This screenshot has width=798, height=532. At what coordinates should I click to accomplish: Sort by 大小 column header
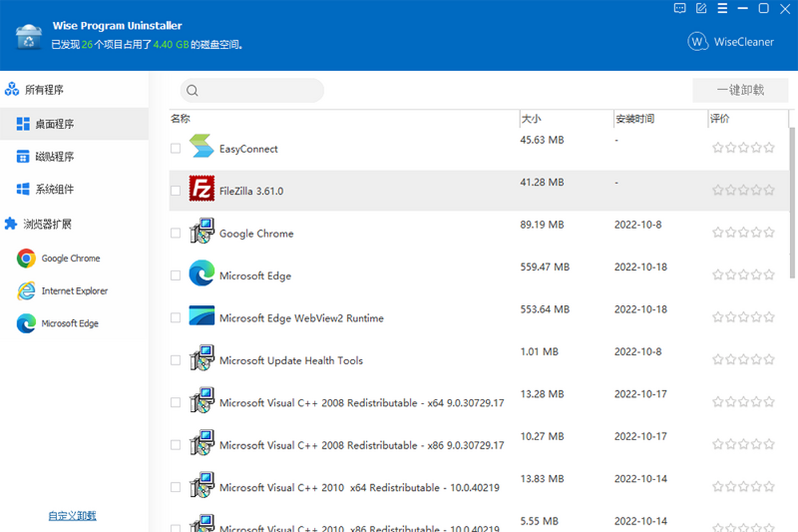(x=566, y=118)
